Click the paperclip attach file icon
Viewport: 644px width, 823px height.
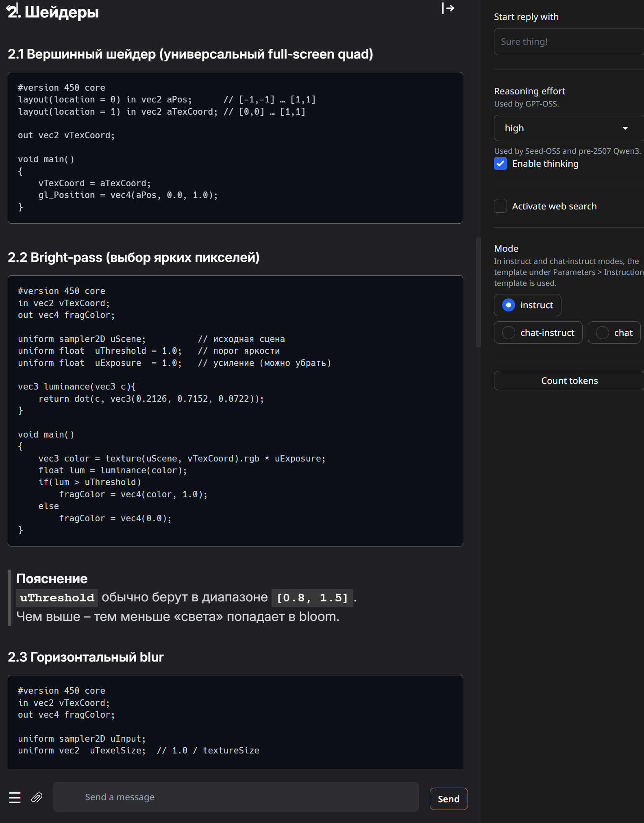(x=37, y=797)
